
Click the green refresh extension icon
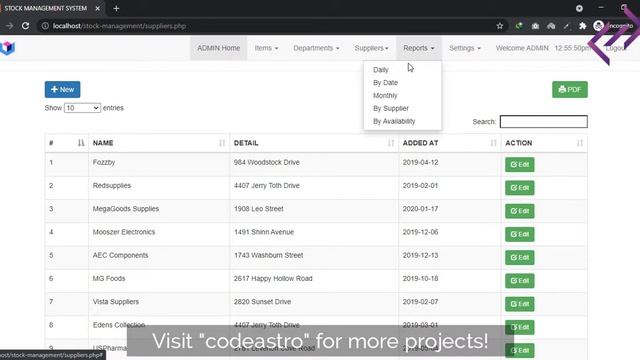(x=519, y=26)
